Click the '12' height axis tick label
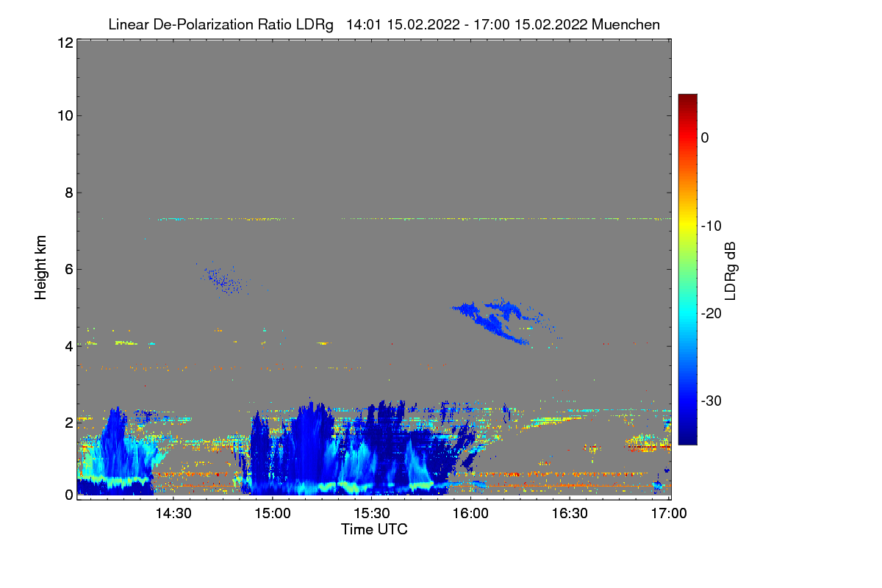The height and width of the screenshot is (588, 882). pyautogui.click(x=64, y=43)
